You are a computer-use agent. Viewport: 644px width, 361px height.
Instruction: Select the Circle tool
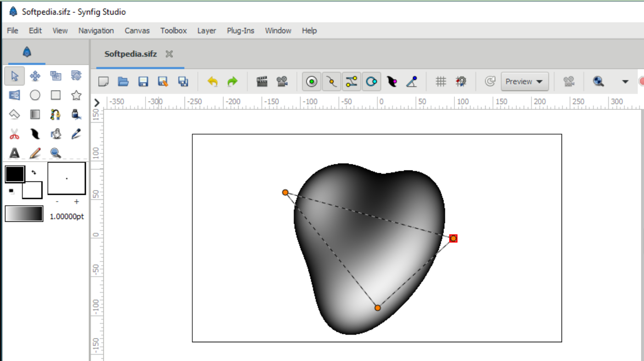pyautogui.click(x=35, y=95)
